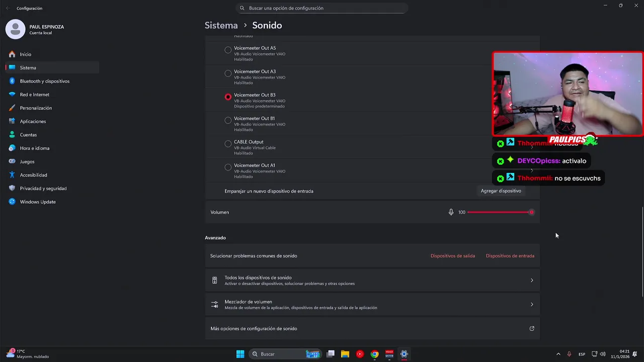The width and height of the screenshot is (644, 362).
Task: Open Más opciones de configuración de sonido
Action: tap(372, 329)
